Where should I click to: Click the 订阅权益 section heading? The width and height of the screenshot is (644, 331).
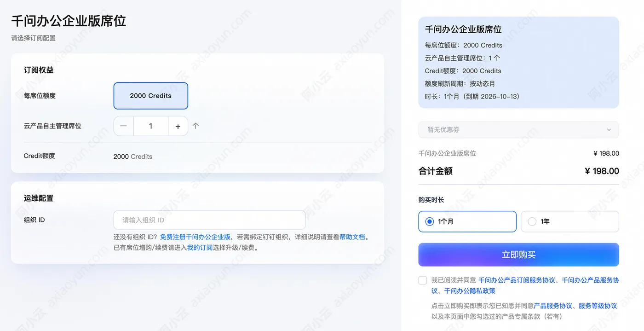tap(39, 70)
